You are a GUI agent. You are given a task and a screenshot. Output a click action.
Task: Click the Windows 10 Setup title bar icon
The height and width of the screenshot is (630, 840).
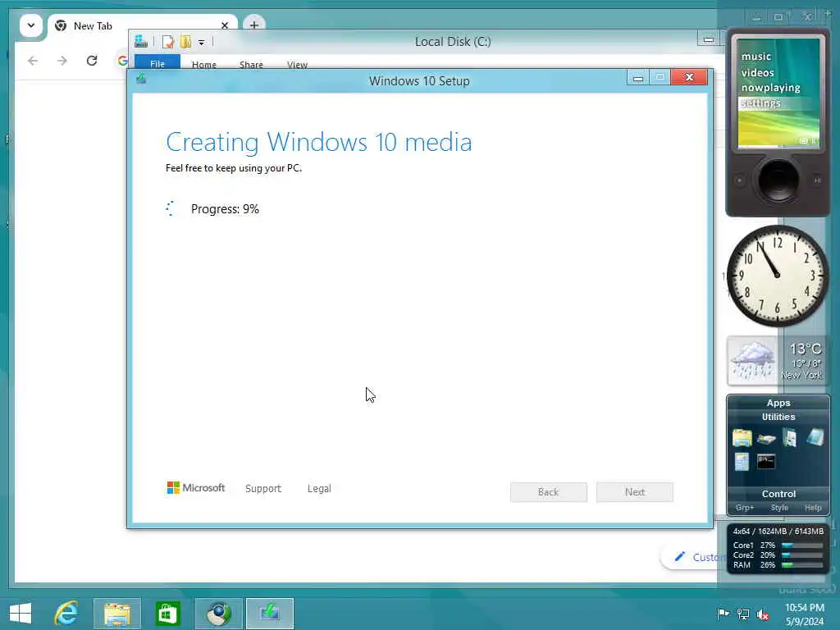click(x=141, y=80)
